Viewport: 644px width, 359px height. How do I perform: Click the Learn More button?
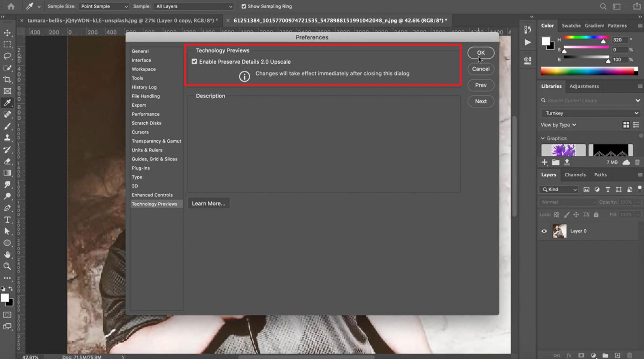(x=208, y=203)
